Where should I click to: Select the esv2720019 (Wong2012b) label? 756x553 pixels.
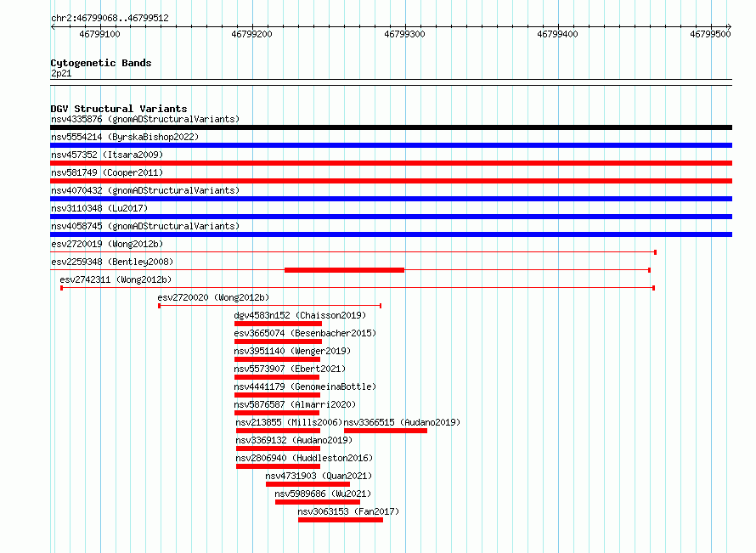(107, 244)
